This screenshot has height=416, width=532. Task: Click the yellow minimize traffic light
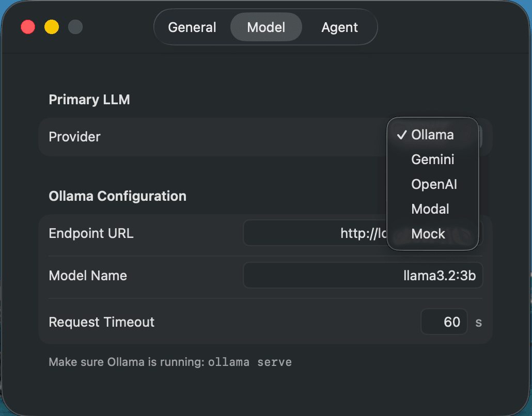[52, 27]
